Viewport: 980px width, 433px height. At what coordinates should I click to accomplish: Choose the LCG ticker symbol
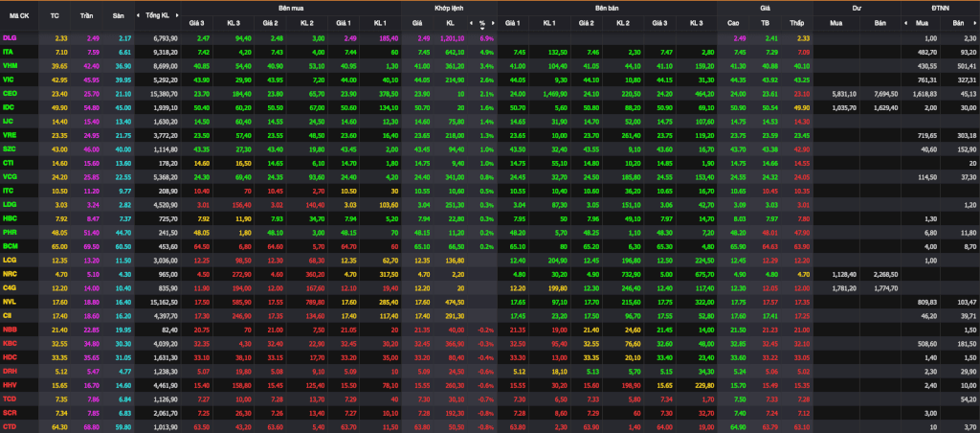[10, 259]
